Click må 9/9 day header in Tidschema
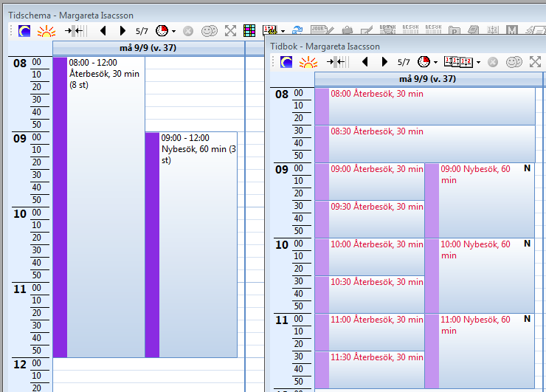The image size is (546, 392). tap(148, 48)
